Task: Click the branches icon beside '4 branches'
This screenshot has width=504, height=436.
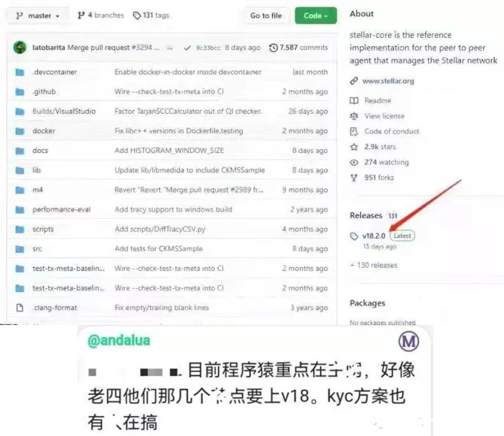Action: click(81, 15)
